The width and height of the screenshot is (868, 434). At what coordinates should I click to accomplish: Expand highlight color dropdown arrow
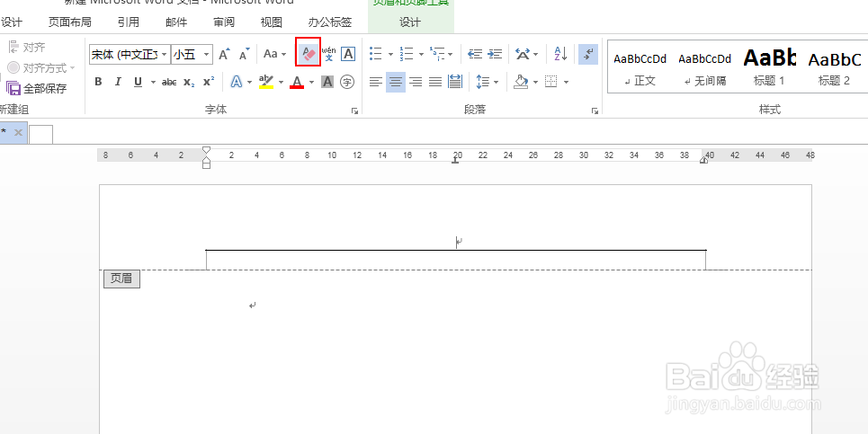pos(281,83)
